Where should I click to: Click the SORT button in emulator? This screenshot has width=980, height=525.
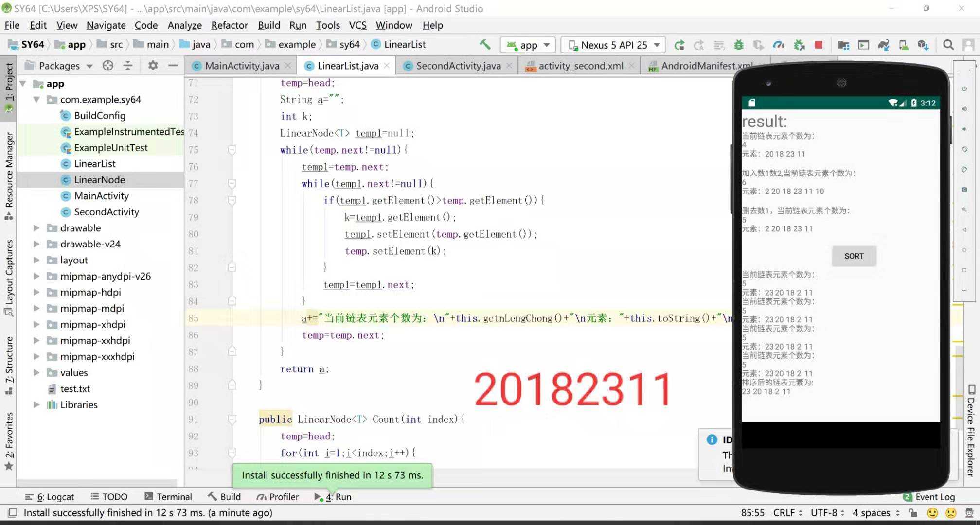click(x=854, y=256)
